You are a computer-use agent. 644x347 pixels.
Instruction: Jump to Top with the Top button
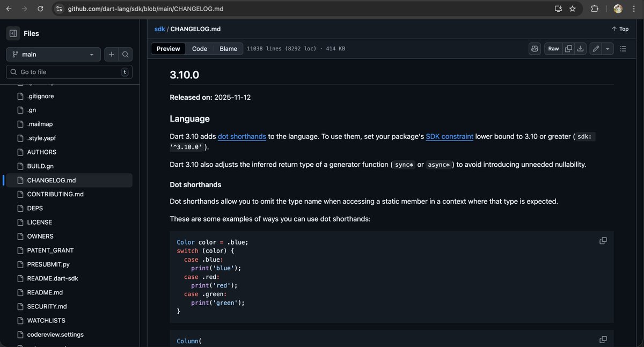620,28
